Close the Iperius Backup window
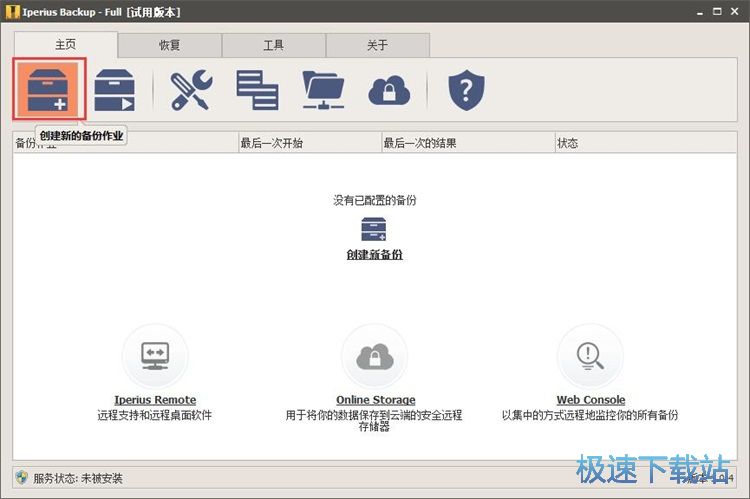 pyautogui.click(x=735, y=11)
